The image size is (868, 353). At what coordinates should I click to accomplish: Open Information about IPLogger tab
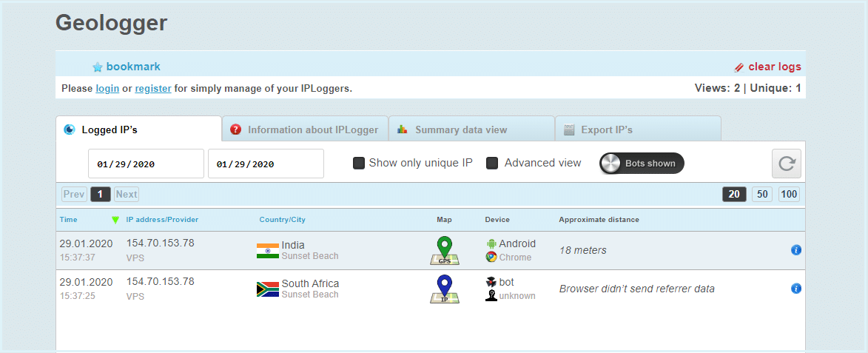[x=305, y=130]
